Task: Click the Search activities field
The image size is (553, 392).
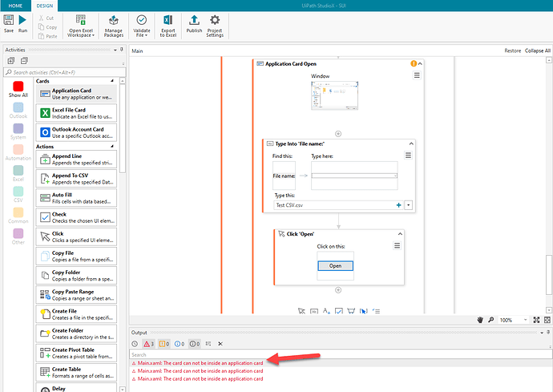Action: coord(65,72)
